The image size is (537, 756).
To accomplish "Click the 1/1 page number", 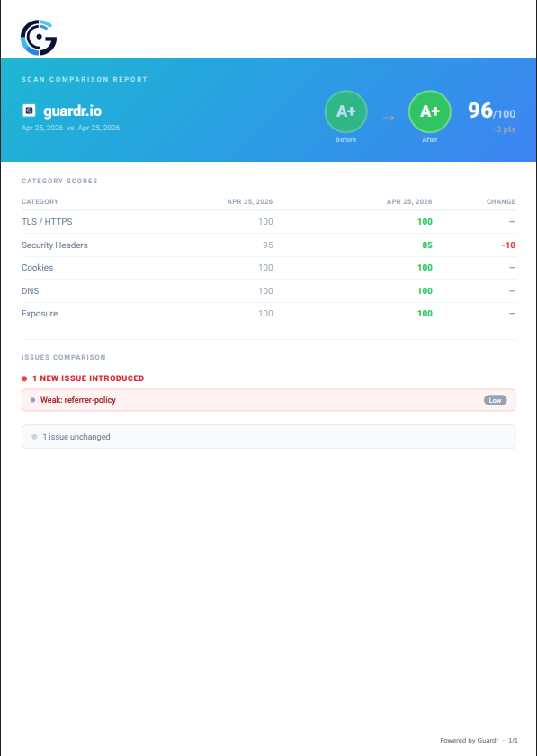I will pos(513,740).
